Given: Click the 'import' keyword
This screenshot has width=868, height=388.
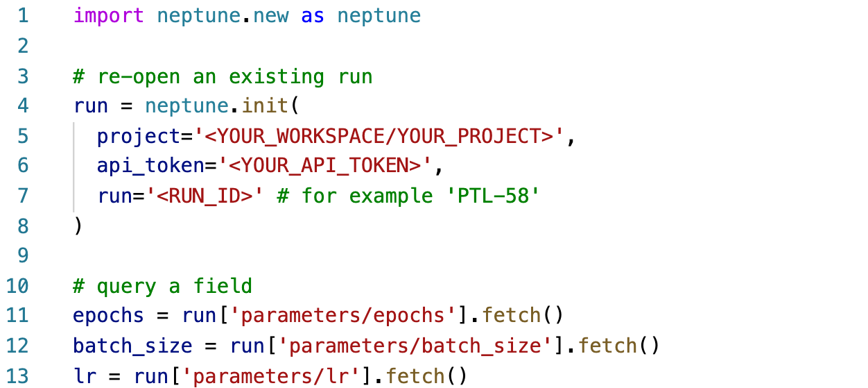Looking at the screenshot, I should point(108,16).
